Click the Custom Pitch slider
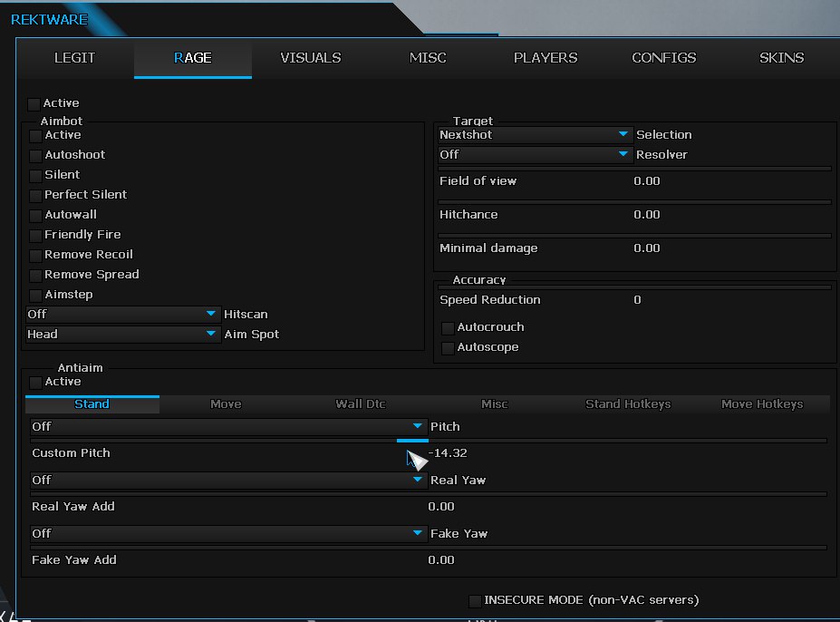The width and height of the screenshot is (840, 622). (x=429, y=441)
